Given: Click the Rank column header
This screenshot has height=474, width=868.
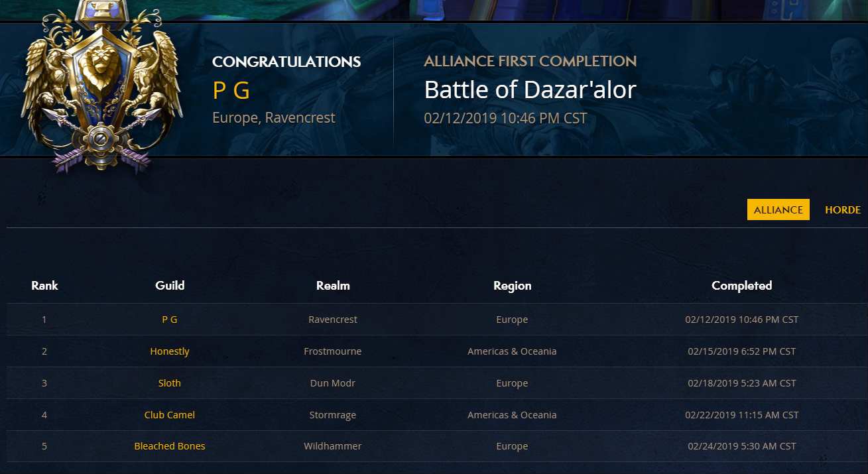Looking at the screenshot, I should 44,286.
